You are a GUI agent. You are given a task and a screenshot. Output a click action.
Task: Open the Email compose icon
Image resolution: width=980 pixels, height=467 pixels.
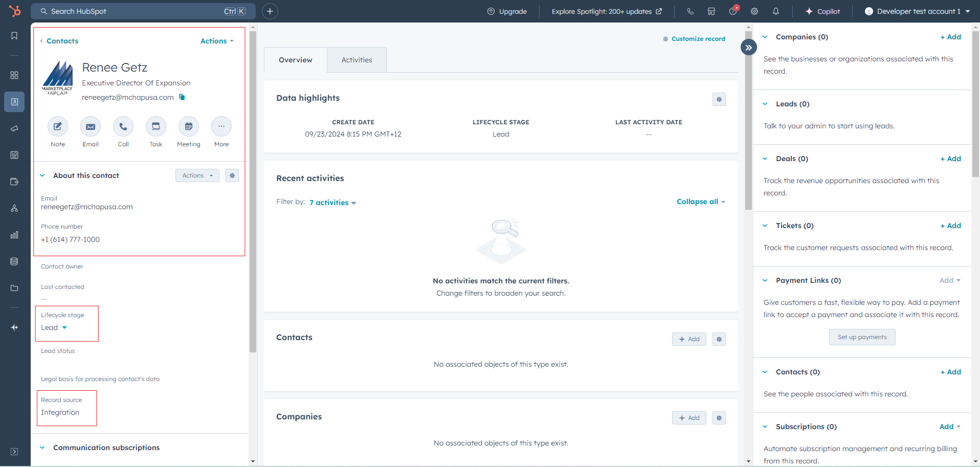91,127
